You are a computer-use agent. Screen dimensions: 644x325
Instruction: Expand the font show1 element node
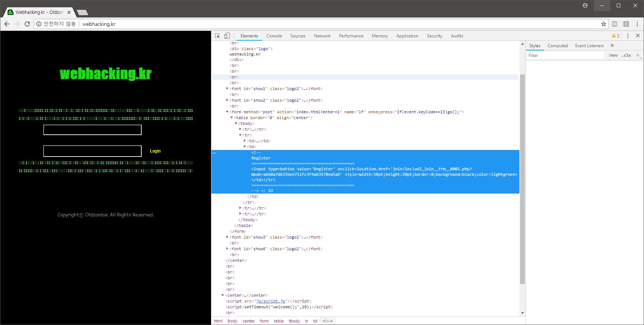click(x=227, y=89)
